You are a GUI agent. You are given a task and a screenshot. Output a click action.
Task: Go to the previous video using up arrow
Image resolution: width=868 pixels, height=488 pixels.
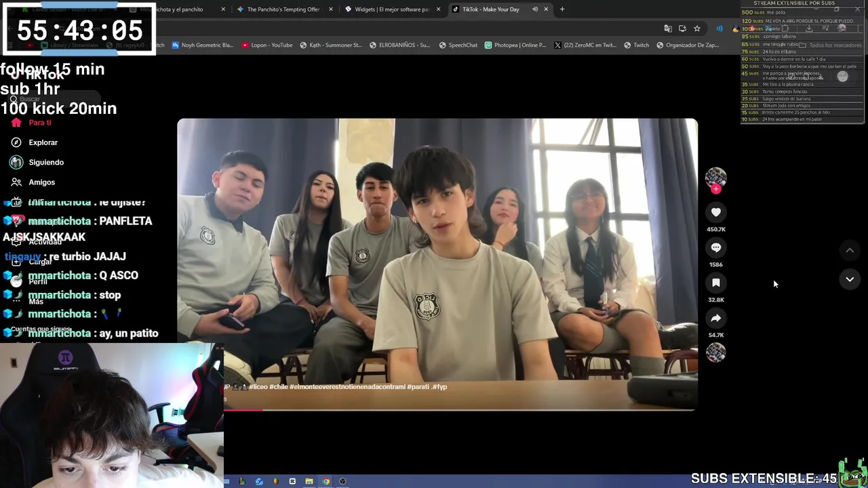pyautogui.click(x=850, y=250)
